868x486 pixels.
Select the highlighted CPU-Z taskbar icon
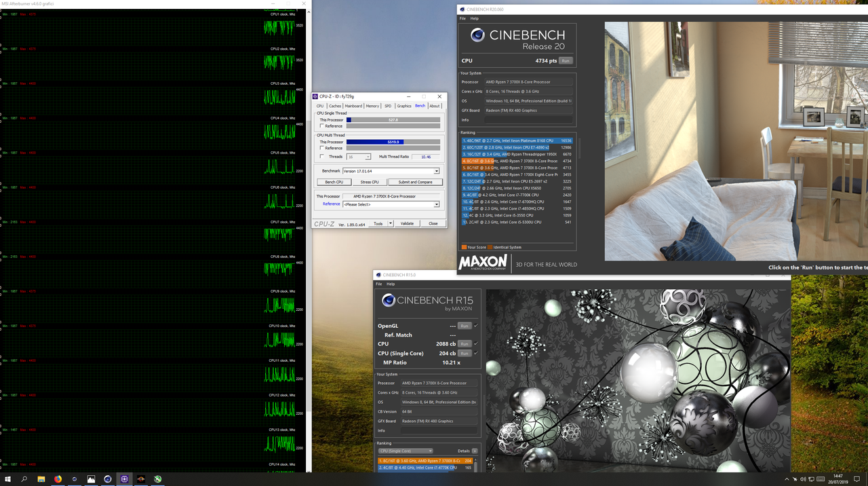[x=125, y=479]
